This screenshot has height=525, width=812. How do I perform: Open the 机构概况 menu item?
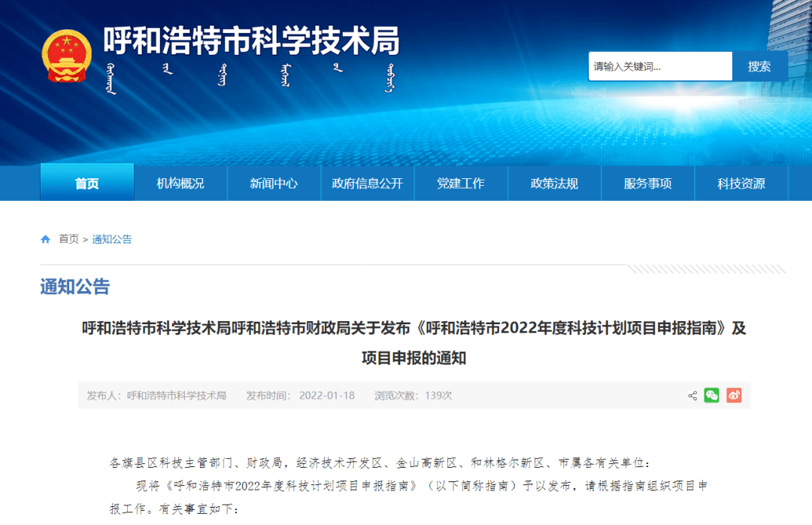coord(180,184)
